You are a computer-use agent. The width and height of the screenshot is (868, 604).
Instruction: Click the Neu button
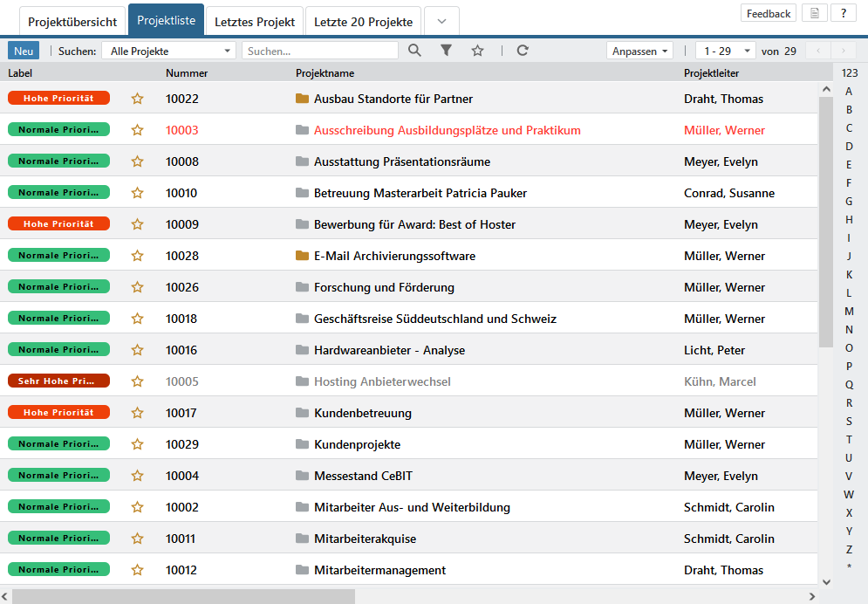pos(24,51)
